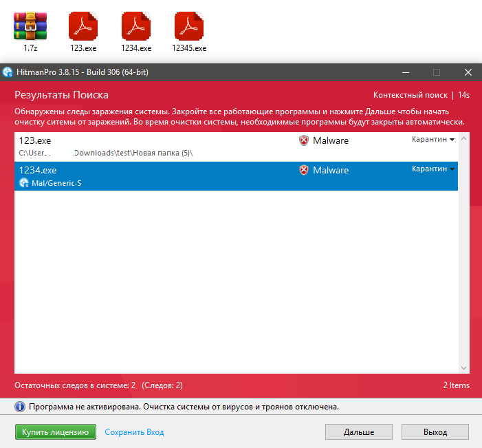Select the 1234.exe file icon
Screen dimensions: 482x448
point(136,26)
